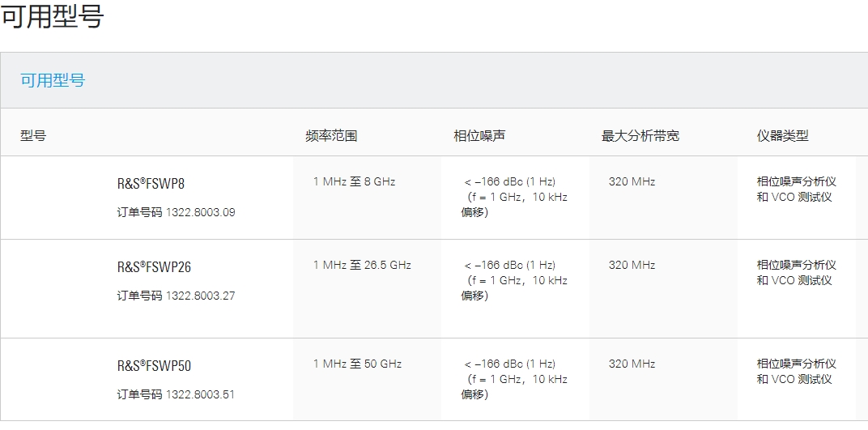Open the R&S FSWP26 model link
868x430 pixels.
[154, 267]
